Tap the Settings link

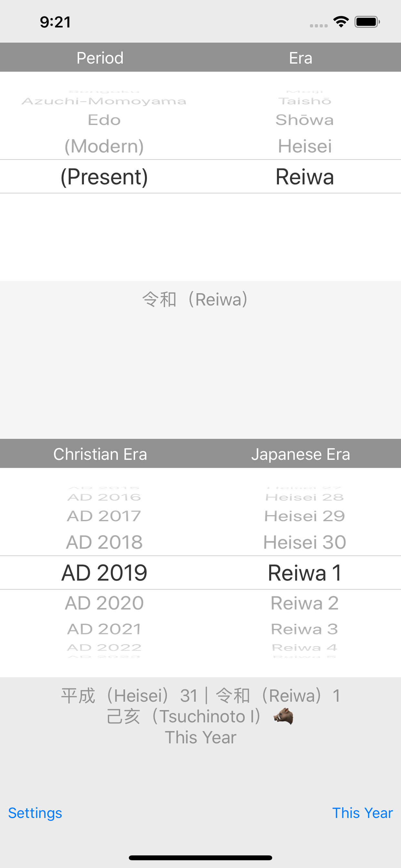[x=35, y=813]
